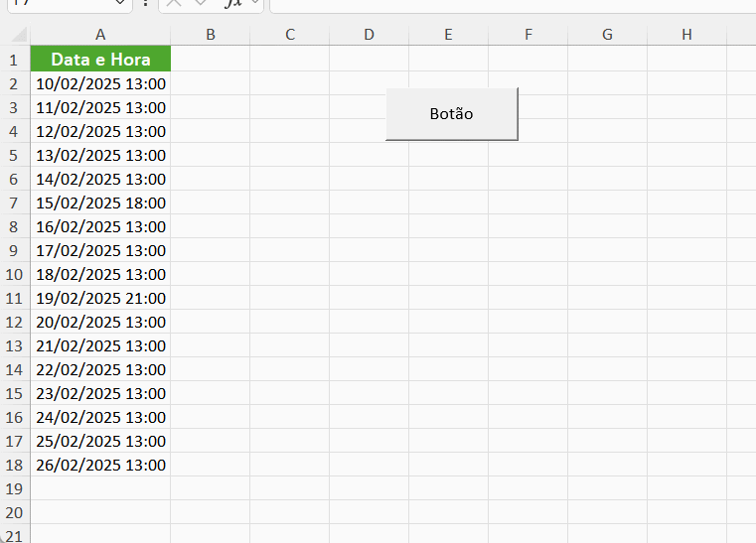Select the column D header
Viewport: 756px width, 543px height.
[369, 35]
